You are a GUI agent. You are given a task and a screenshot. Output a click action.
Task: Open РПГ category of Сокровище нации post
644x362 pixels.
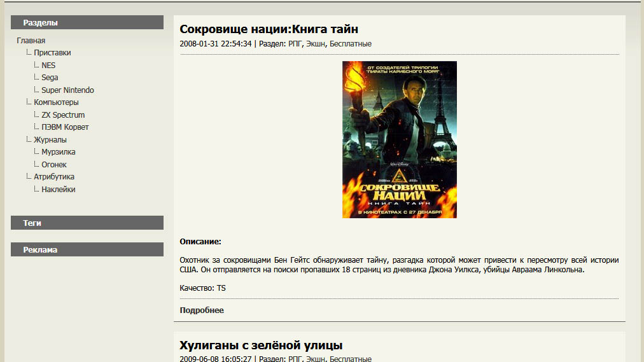pos(295,44)
